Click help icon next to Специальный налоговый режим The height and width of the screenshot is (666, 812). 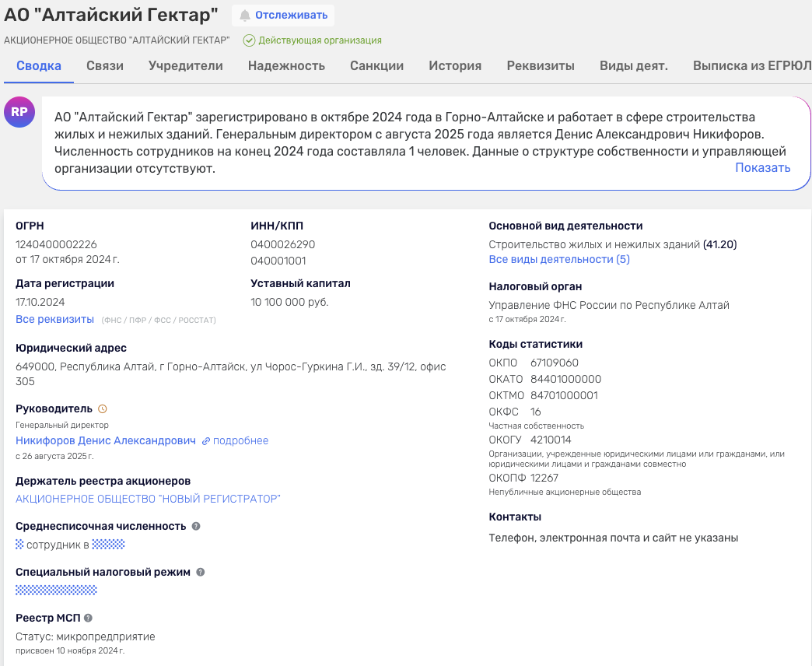pos(201,572)
